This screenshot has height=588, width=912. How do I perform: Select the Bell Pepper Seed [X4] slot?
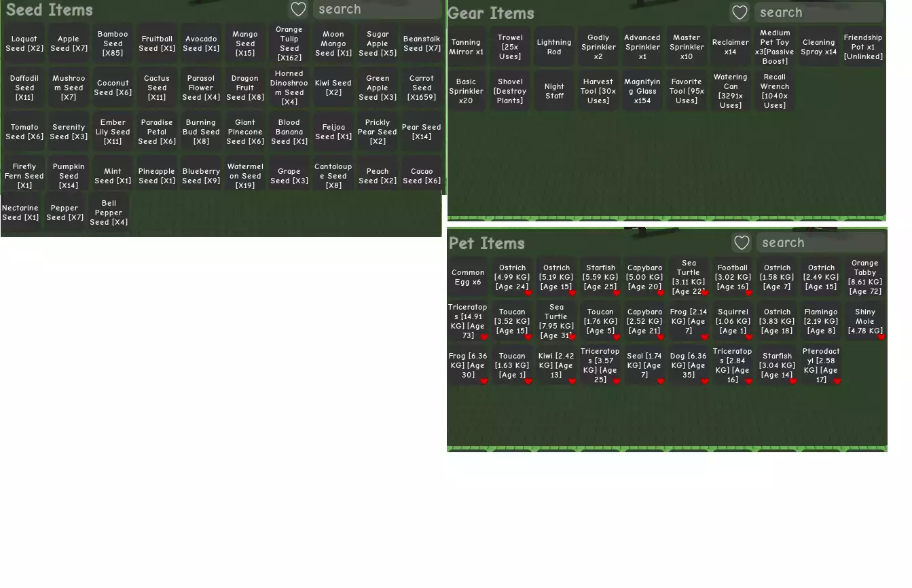[x=109, y=213]
